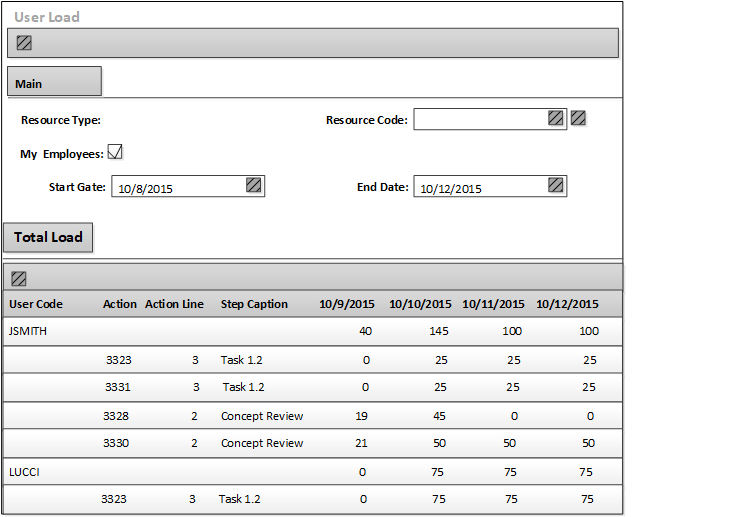Screen dimensions: 731x517
Task: Switch to the Main tab
Action: pos(54,83)
